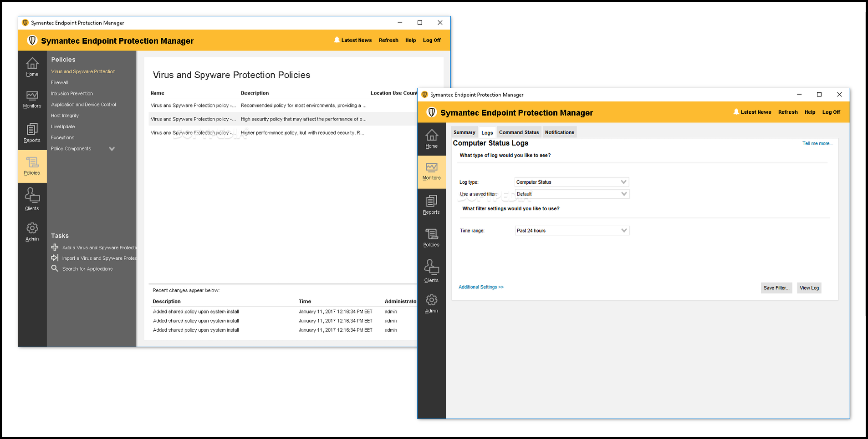The height and width of the screenshot is (439, 868).
Task: Maximize the left Policies window
Action: pos(420,23)
